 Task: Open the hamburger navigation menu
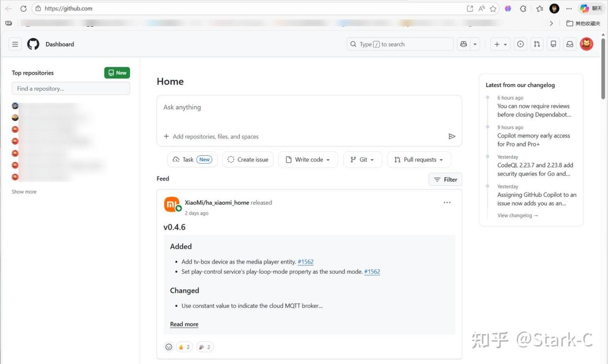(x=15, y=44)
